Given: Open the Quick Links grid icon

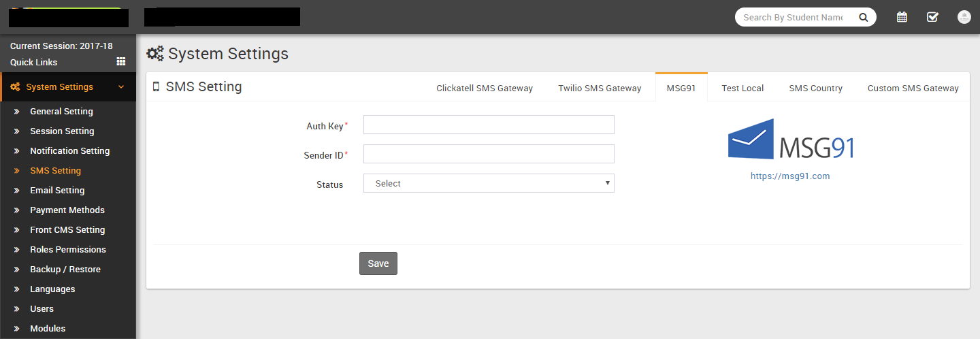Looking at the screenshot, I should (x=121, y=62).
